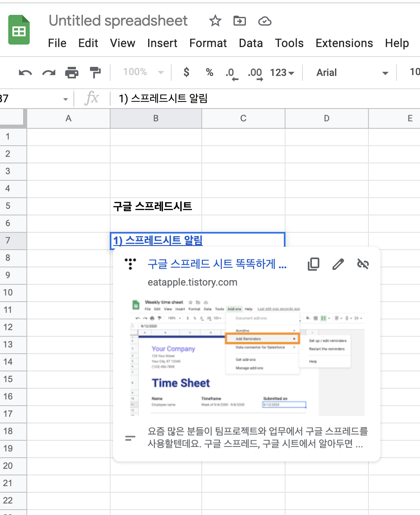The width and height of the screenshot is (420, 515).
Task: Increase decimal places
Action: click(x=255, y=73)
